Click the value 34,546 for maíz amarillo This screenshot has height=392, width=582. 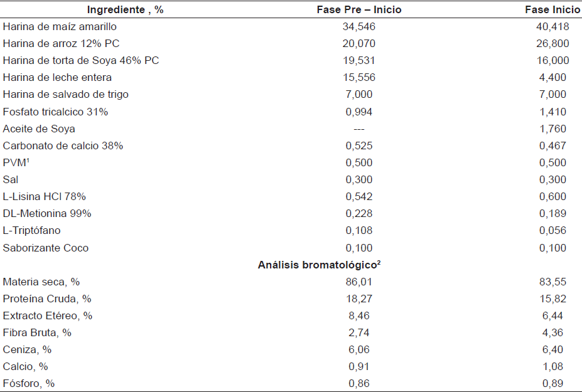(x=358, y=27)
